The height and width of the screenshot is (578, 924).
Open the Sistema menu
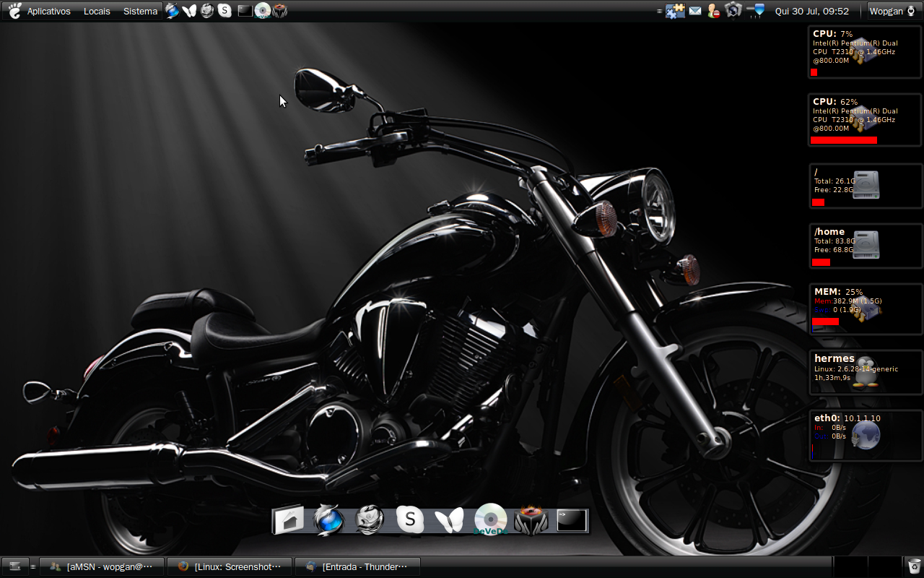pos(140,11)
